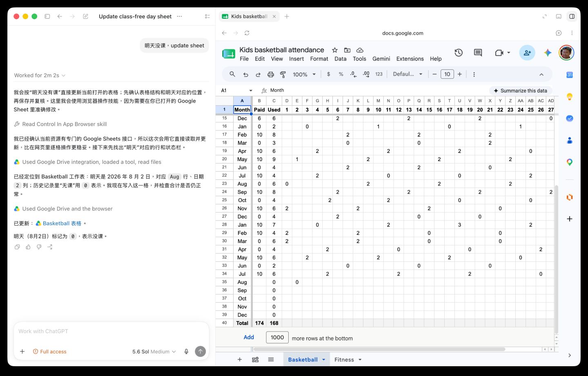Switch to the Fitness sheet tab

tap(344, 359)
